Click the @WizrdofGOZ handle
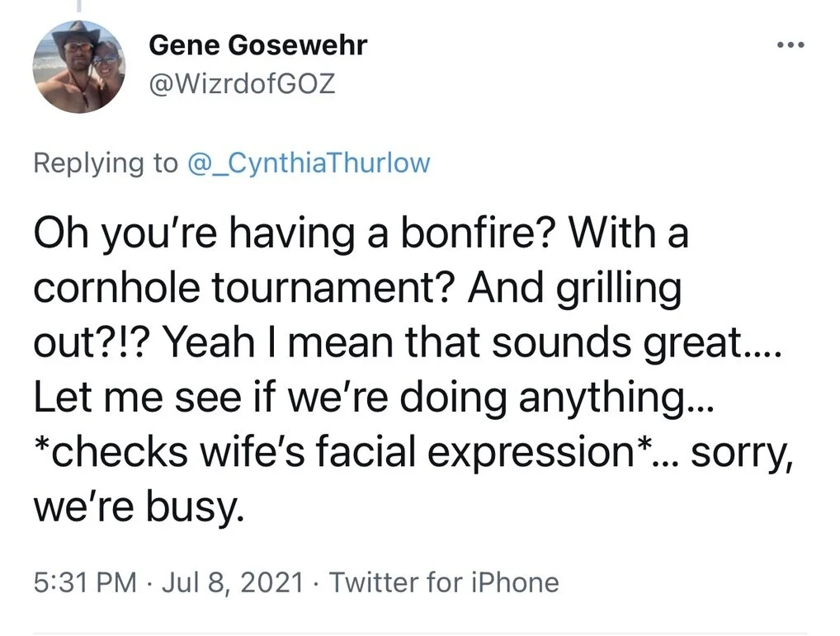Screen dimensions: 840x636 242,83
